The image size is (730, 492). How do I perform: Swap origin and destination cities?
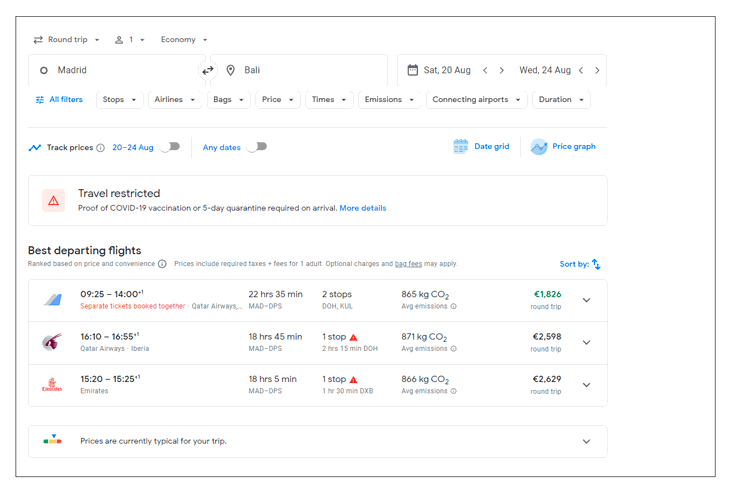pyautogui.click(x=208, y=70)
